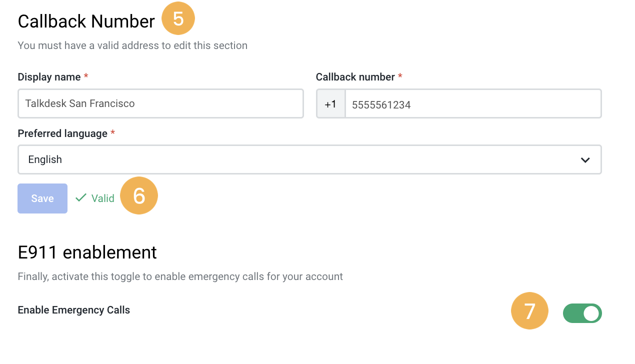
Task: Click the orange step 6 badge
Action: coord(139,196)
